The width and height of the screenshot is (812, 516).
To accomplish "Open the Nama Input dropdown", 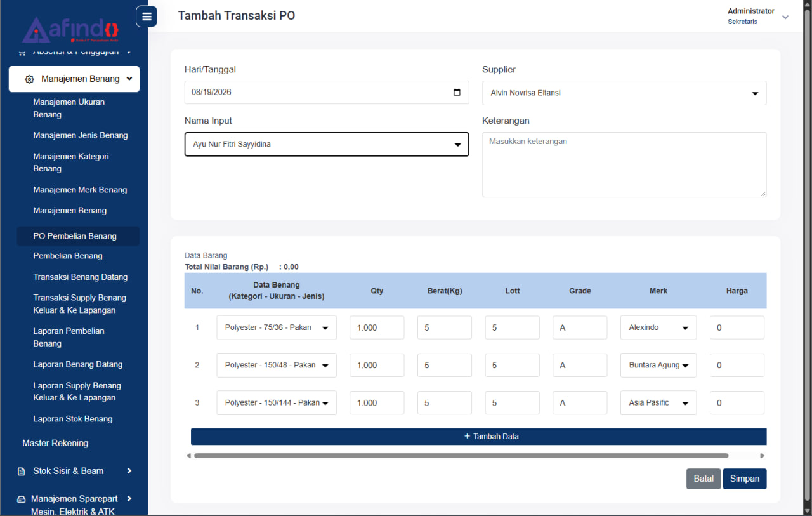I will (327, 144).
